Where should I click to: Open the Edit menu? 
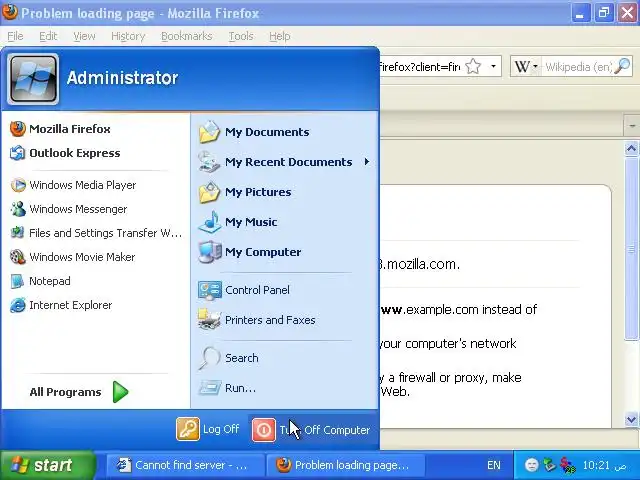pos(48,36)
